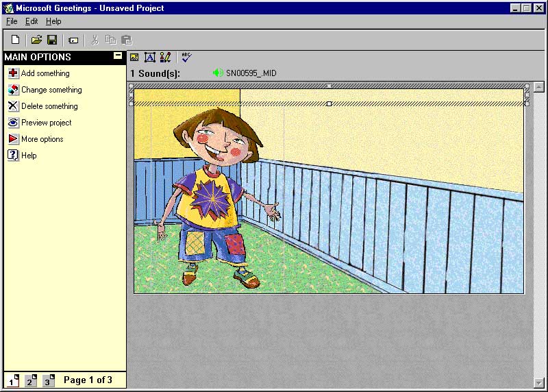The image size is (548, 392).
Task: Open a project using the folder icon
Action: pyautogui.click(x=36, y=40)
